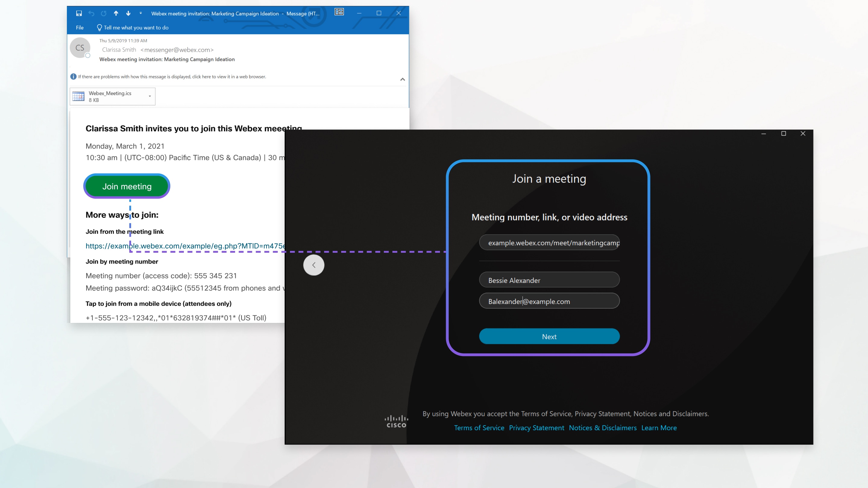Minimize the Webex join window
The image size is (868, 488).
click(x=763, y=134)
